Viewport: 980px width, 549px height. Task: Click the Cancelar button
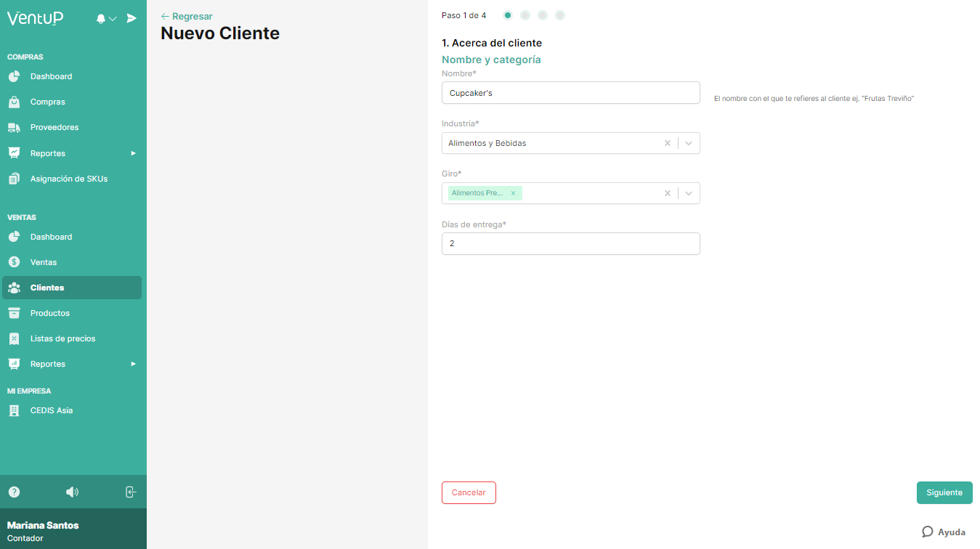tap(469, 492)
